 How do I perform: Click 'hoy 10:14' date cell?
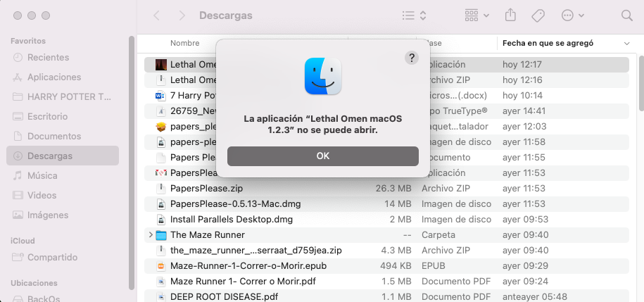522,96
